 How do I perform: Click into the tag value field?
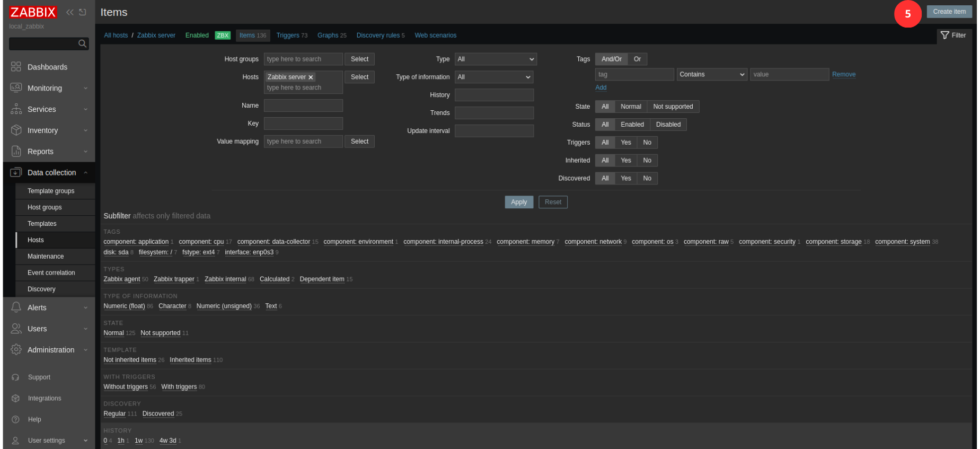coord(789,75)
